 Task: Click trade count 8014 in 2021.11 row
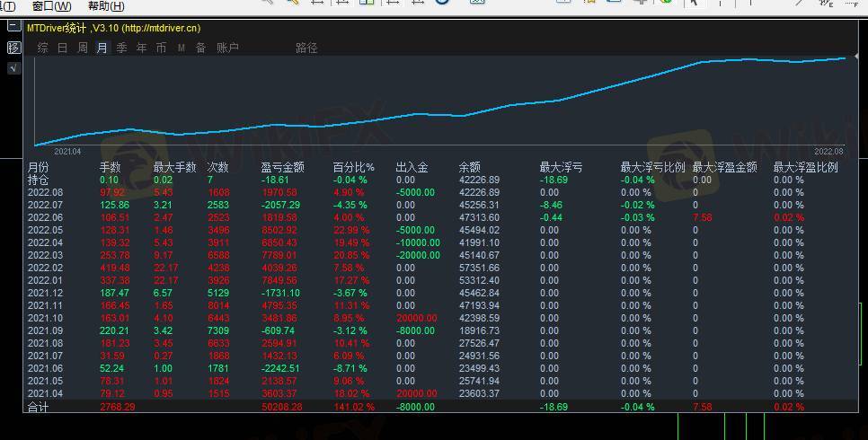pos(218,305)
